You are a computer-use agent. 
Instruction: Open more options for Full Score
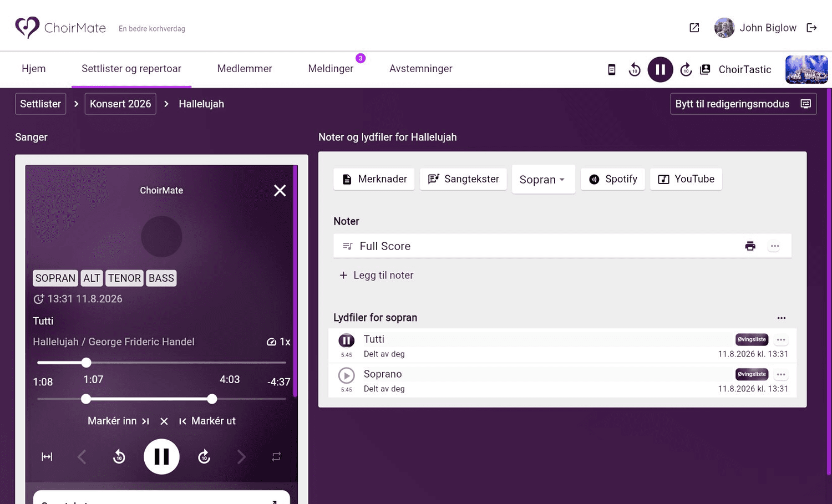[774, 246]
